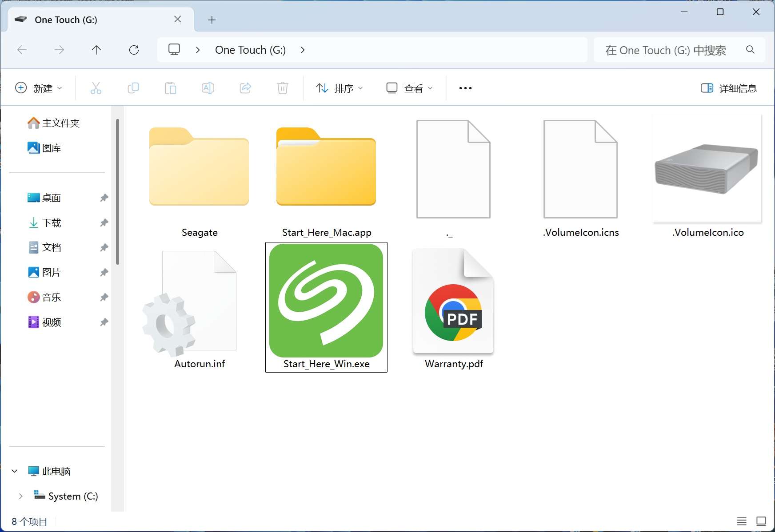Image resolution: width=775 pixels, height=532 pixels.
Task: Switch to details list view icon in status bar
Action: (x=742, y=521)
